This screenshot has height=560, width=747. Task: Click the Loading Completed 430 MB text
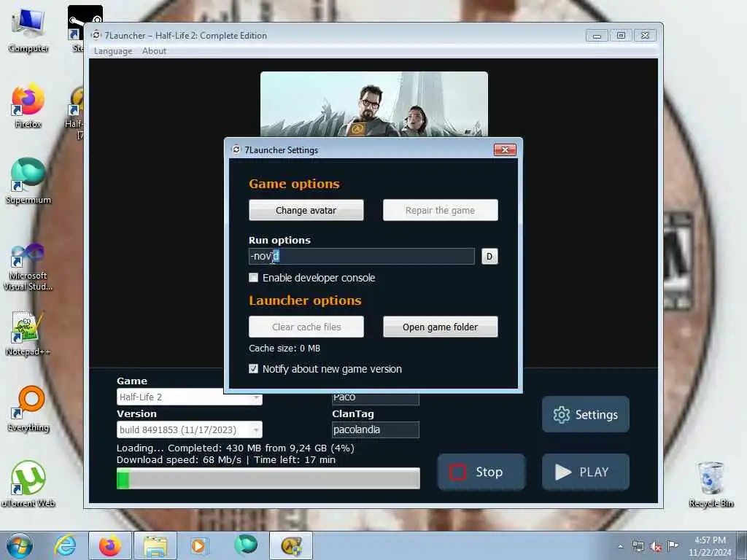(x=236, y=448)
